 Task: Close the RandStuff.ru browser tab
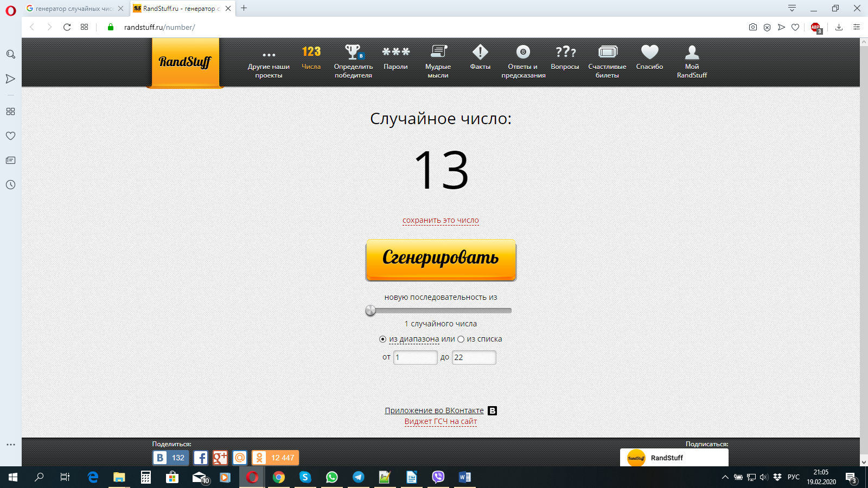(228, 9)
